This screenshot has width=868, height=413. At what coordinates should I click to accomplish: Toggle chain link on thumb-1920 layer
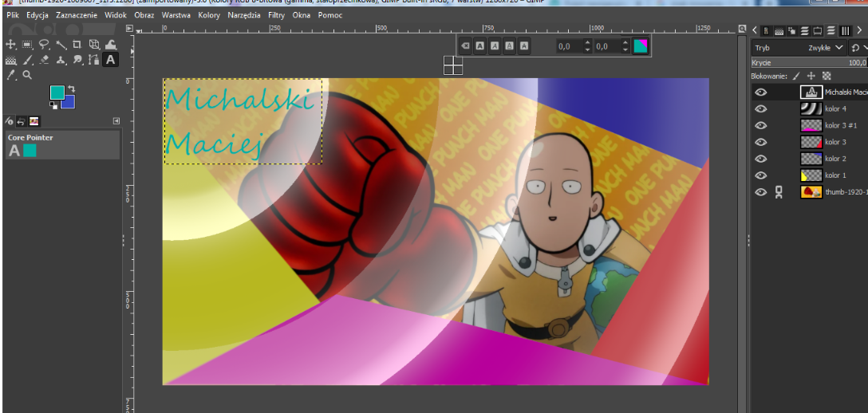[779, 192]
